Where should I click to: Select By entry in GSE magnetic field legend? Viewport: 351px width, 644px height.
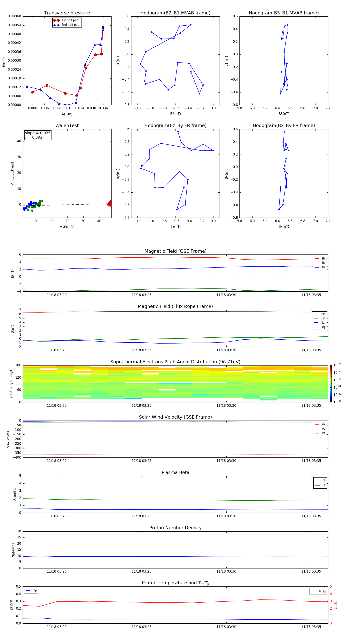(320, 263)
